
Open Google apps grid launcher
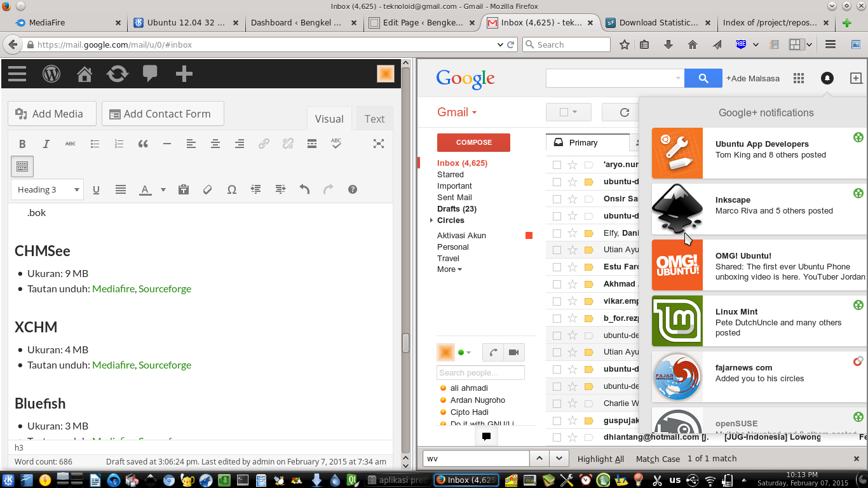[x=799, y=78]
